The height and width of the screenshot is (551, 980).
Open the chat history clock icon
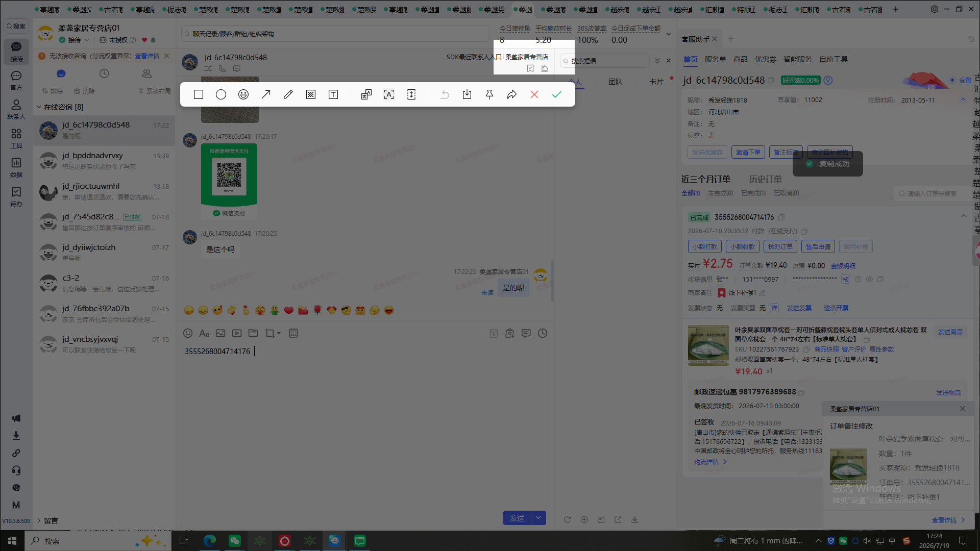pos(543,333)
